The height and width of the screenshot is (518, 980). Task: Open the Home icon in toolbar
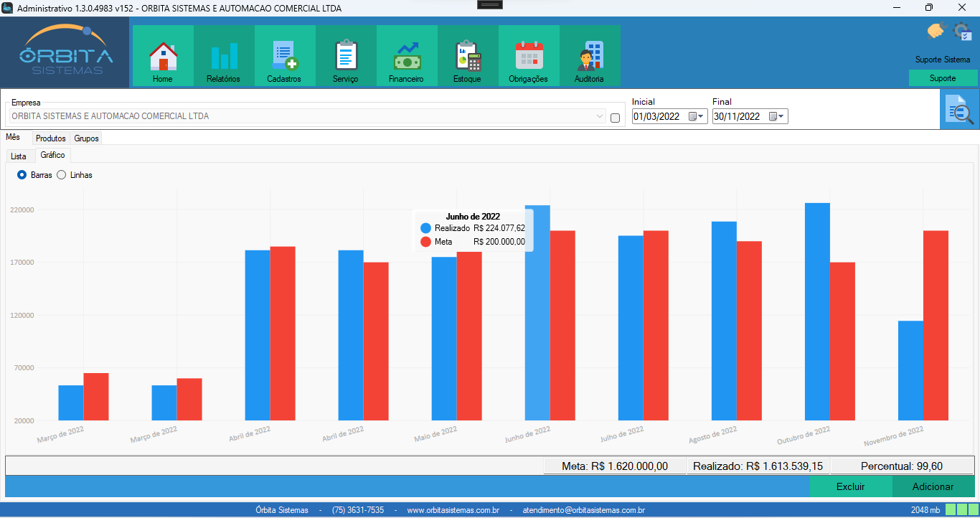point(163,56)
